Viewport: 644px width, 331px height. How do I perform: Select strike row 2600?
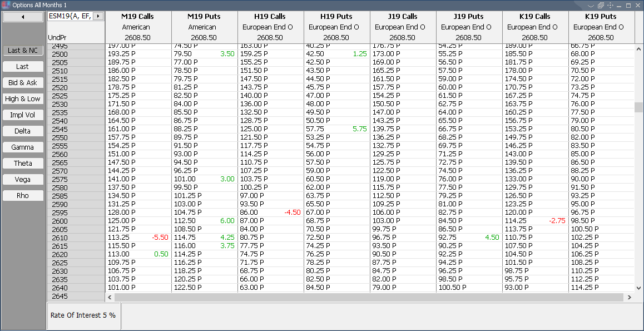point(76,221)
